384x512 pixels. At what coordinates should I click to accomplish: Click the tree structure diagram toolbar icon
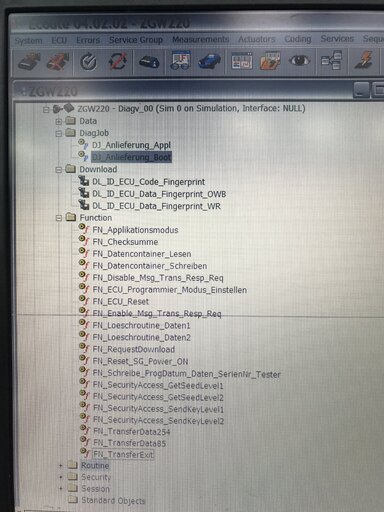coord(331,60)
